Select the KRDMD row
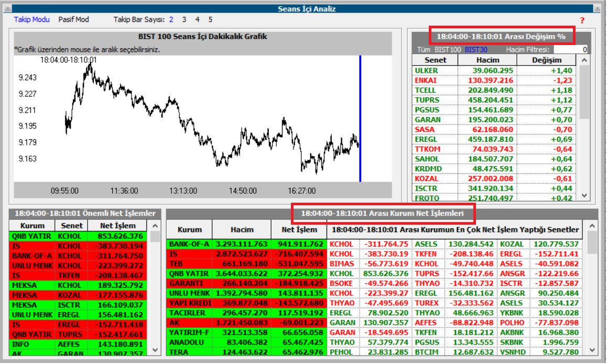Screen dimensions: 607x364 click(x=494, y=169)
